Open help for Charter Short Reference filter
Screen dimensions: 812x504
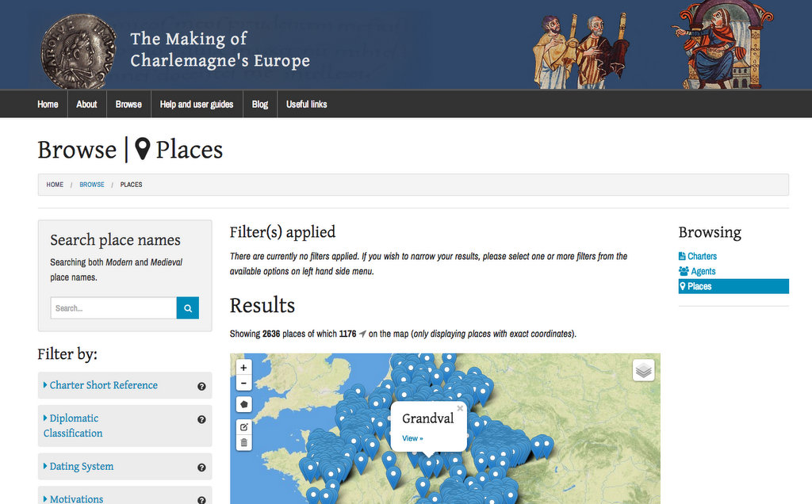[201, 387]
